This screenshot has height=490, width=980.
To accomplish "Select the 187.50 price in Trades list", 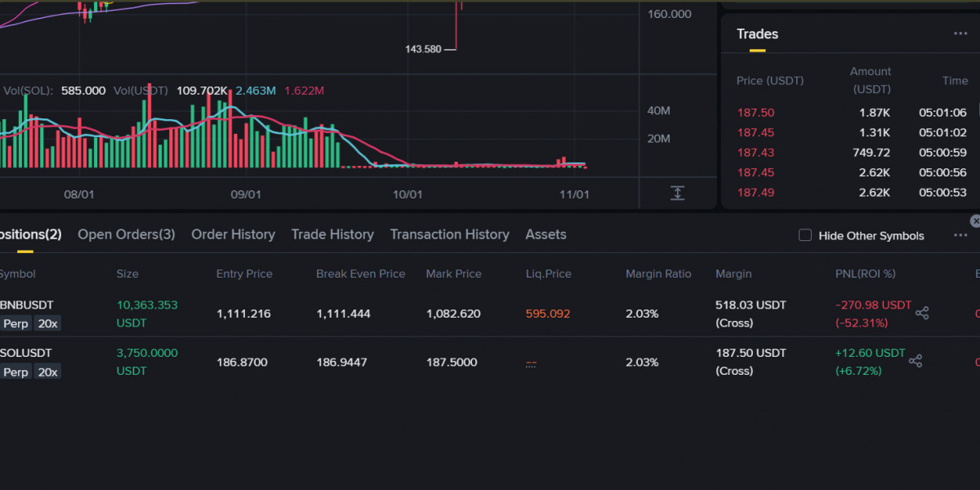I will point(755,113).
